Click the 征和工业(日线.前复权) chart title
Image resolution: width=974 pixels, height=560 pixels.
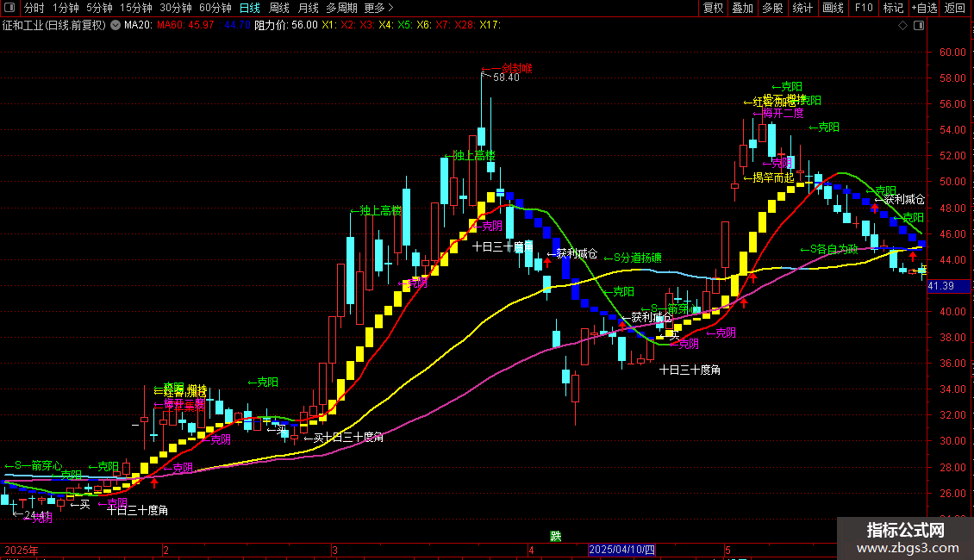click(54, 26)
